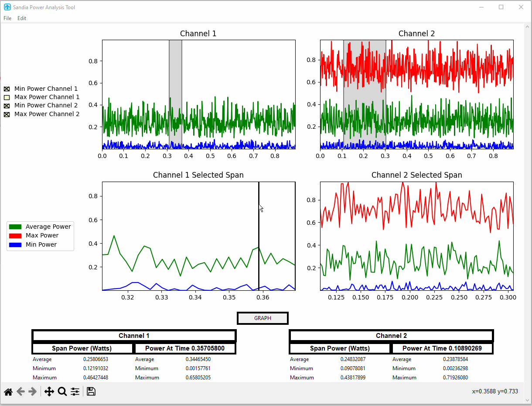Screen dimensions: 532x406
Task: Click the gray selected span in Channel 1 plot
Action: pyautogui.click(x=175, y=94)
